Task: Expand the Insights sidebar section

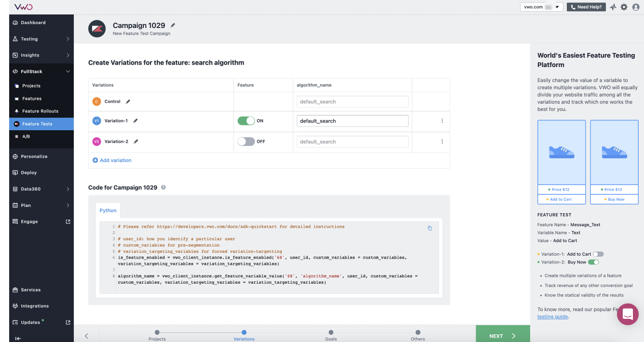Action: 31,55
